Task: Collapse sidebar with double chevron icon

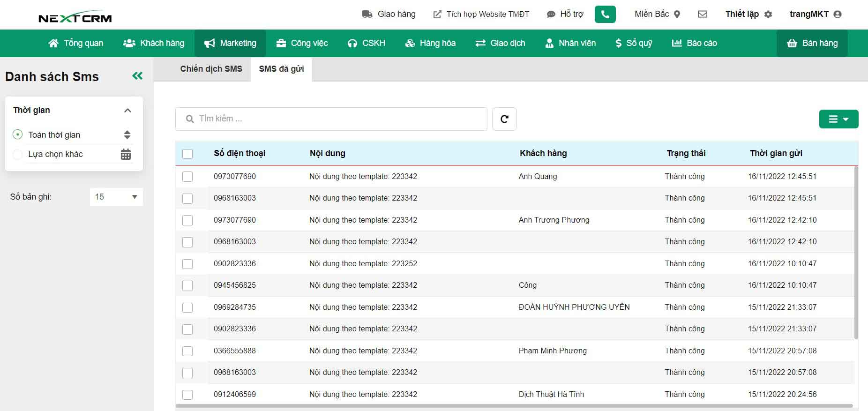Action: (x=137, y=76)
